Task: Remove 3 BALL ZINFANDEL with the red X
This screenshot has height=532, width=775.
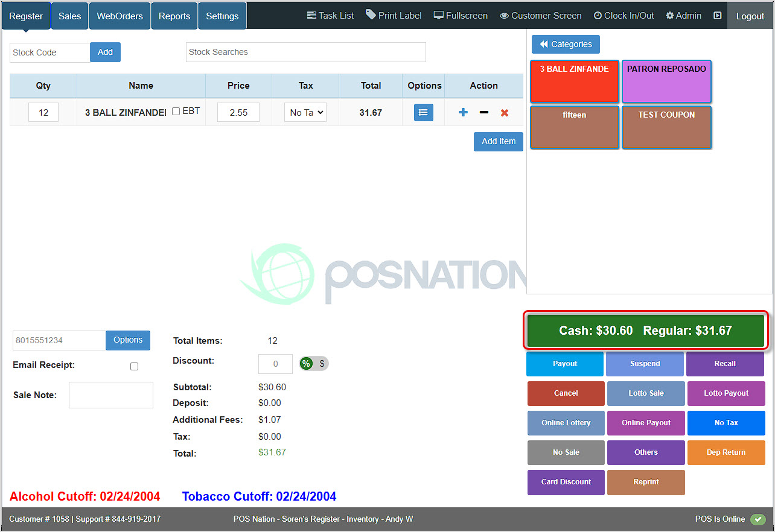Action: click(504, 112)
